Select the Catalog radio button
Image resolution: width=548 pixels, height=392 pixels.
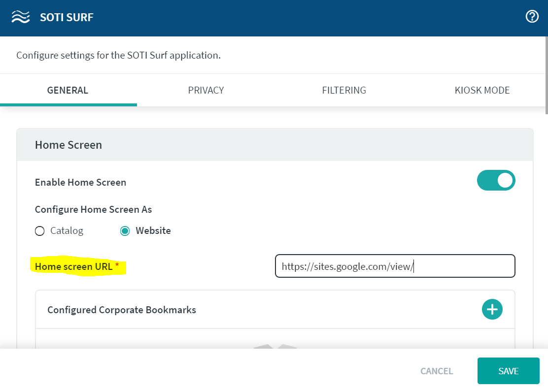[40, 231]
